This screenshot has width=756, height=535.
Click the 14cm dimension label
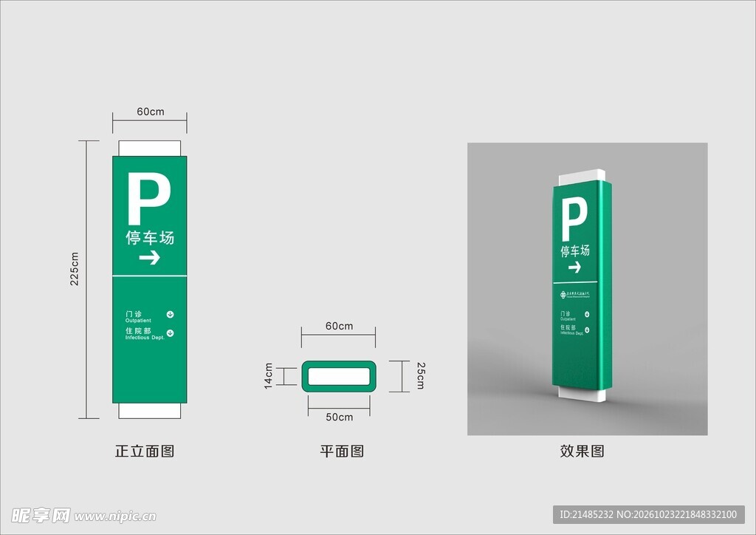click(x=268, y=376)
